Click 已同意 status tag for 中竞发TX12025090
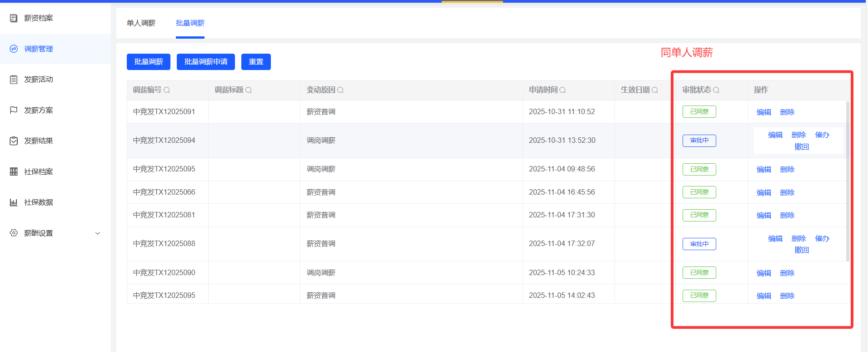Viewport: 868px width, 352px height. pyautogui.click(x=699, y=273)
